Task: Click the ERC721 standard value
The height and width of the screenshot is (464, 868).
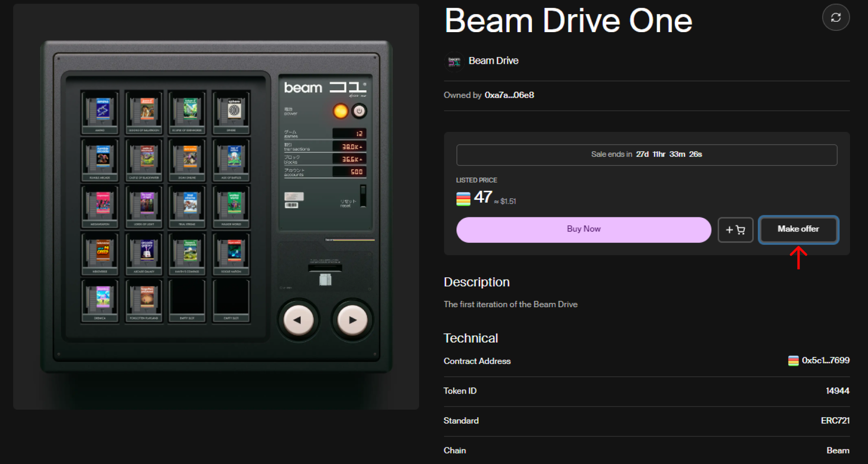Action: [835, 421]
